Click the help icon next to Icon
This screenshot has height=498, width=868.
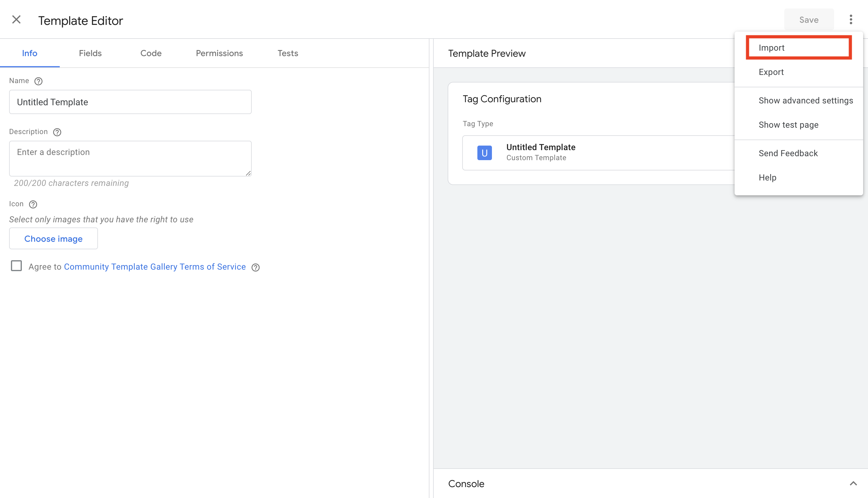click(x=33, y=204)
